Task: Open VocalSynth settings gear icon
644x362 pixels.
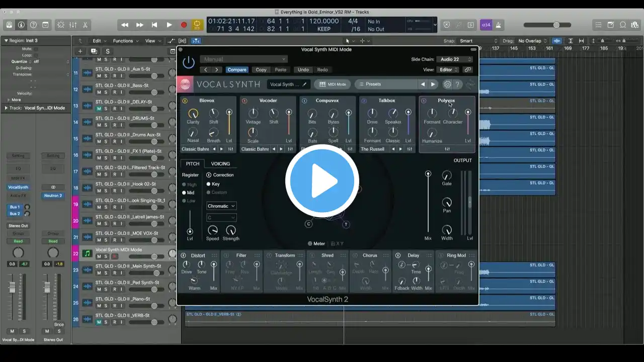Action: (447, 84)
